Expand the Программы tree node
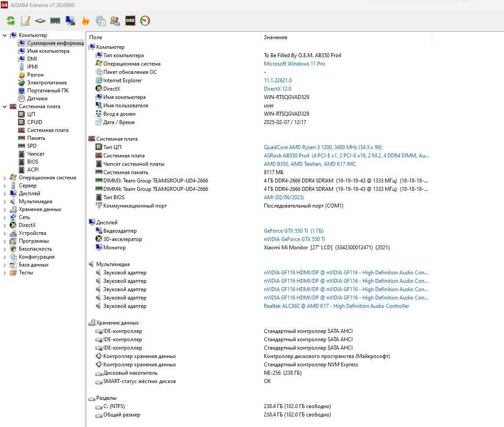The image size is (504, 427). pos(4,241)
